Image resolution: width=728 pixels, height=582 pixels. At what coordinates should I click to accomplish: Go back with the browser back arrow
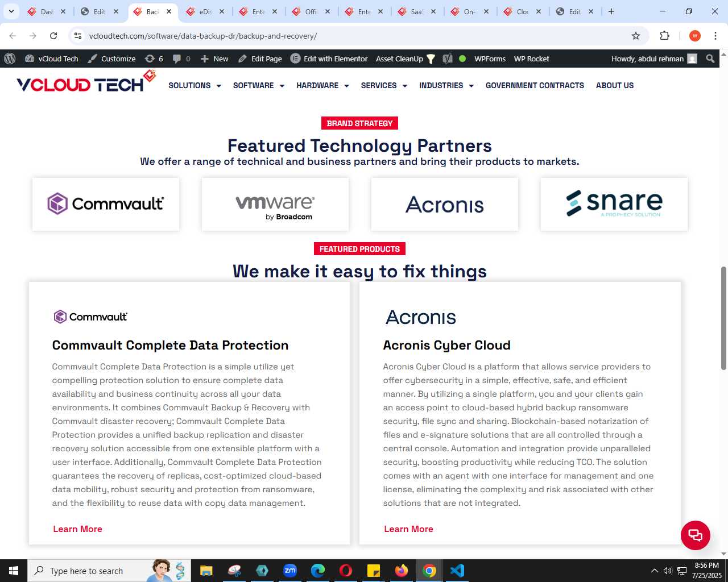tap(13, 36)
